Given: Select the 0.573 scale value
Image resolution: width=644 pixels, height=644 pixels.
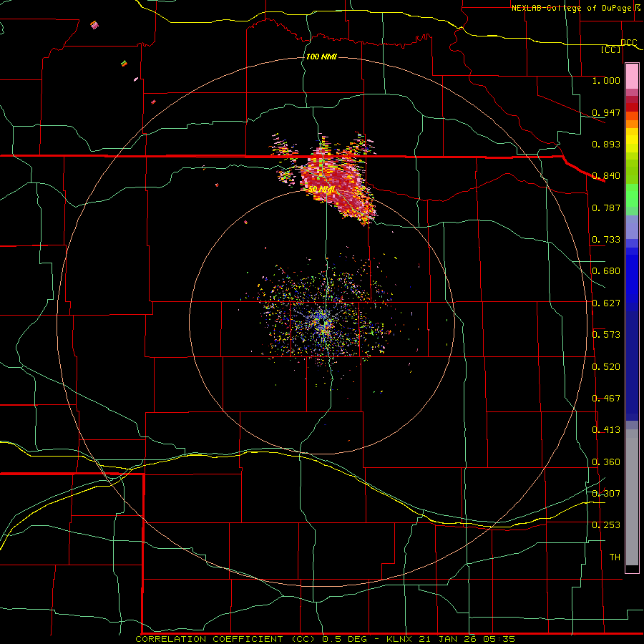Looking at the screenshot, I should click(x=606, y=334).
